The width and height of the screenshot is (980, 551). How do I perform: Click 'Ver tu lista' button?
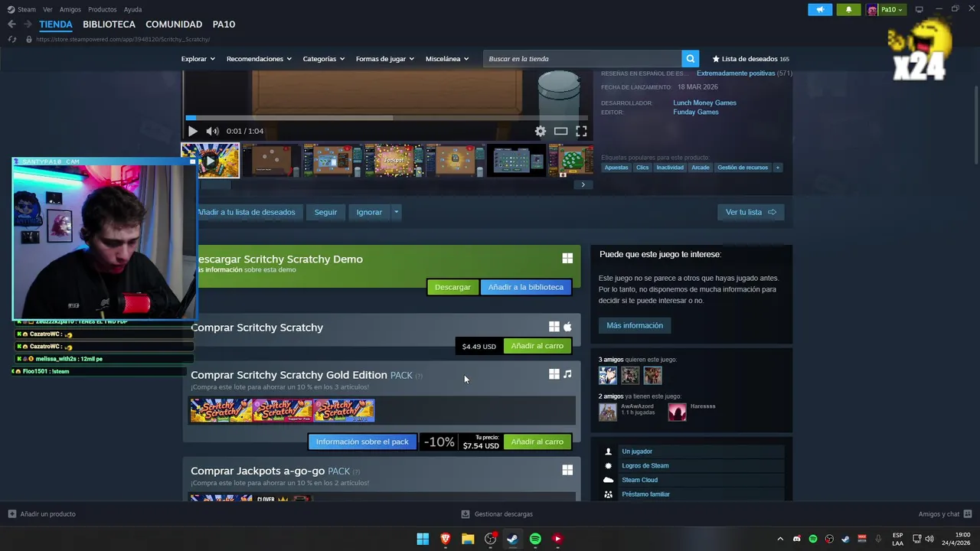coord(750,212)
